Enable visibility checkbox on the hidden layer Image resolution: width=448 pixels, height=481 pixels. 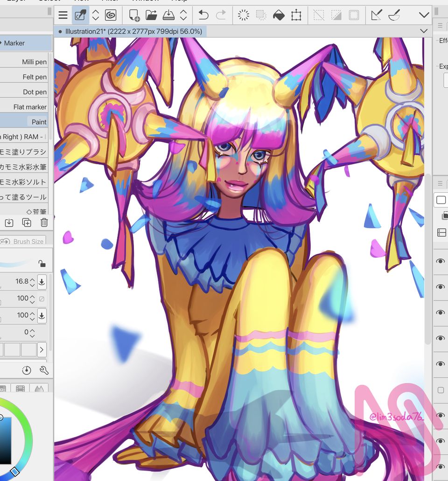[441, 390]
